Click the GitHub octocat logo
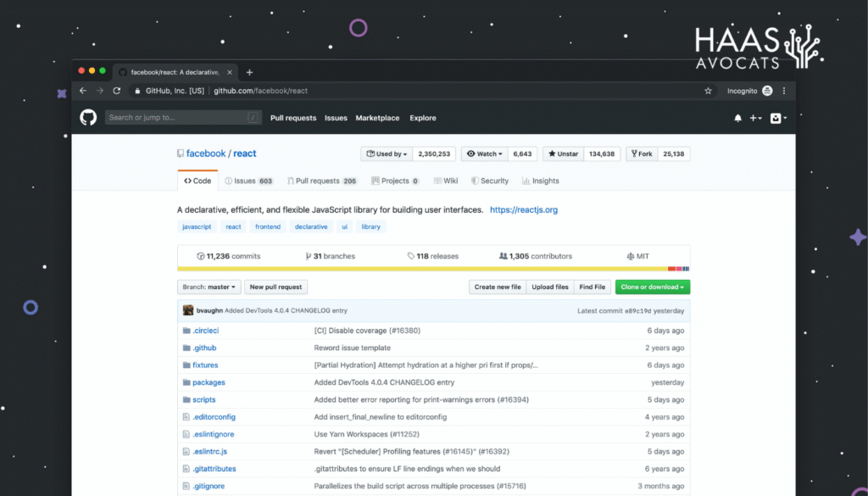Image resolution: width=868 pixels, height=496 pixels. (88, 117)
